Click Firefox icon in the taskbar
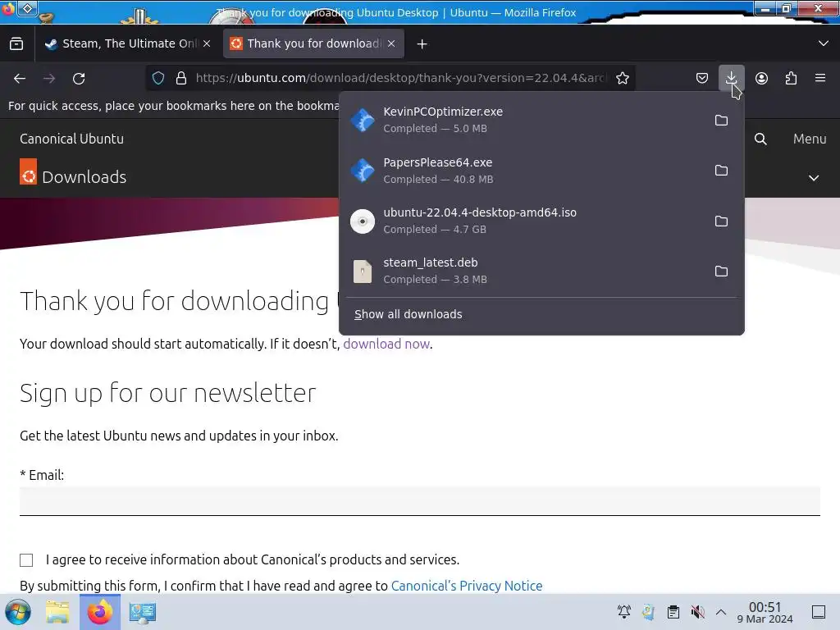The height and width of the screenshot is (630, 840). (x=100, y=612)
